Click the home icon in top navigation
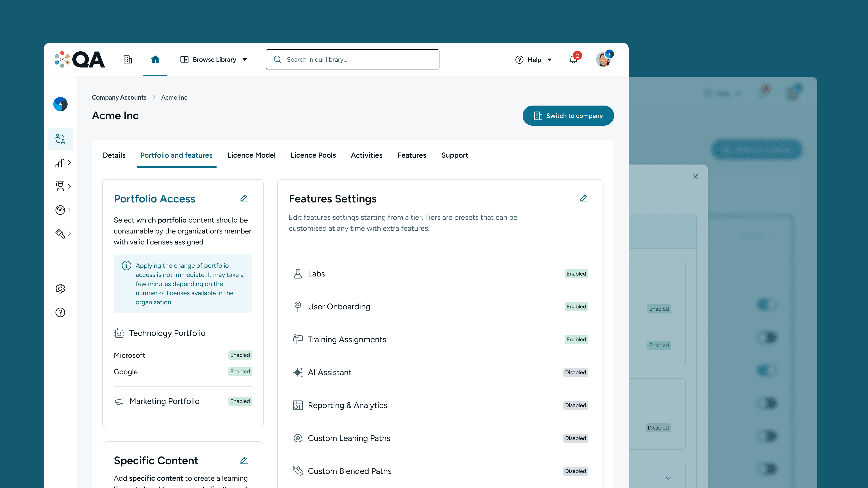The width and height of the screenshot is (868, 488). click(x=155, y=59)
